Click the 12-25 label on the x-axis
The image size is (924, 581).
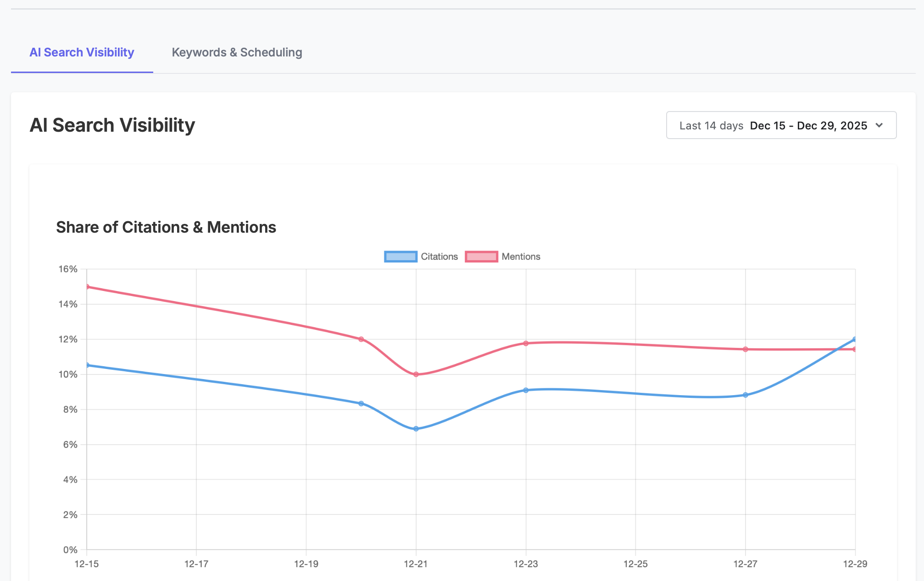coord(636,564)
